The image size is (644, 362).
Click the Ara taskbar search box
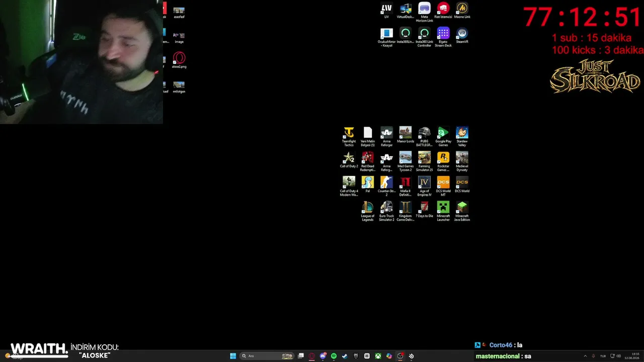pyautogui.click(x=267, y=356)
